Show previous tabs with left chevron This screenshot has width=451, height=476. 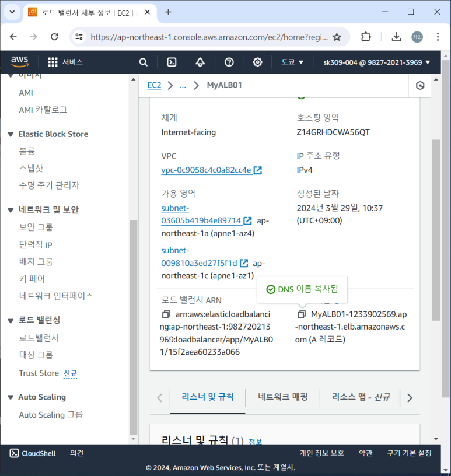tap(160, 398)
